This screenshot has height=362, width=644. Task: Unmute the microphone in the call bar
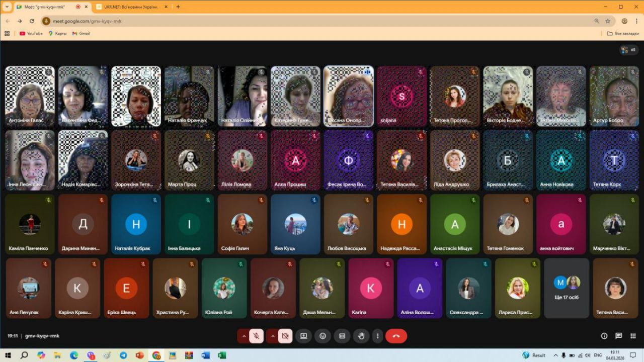tap(257, 336)
